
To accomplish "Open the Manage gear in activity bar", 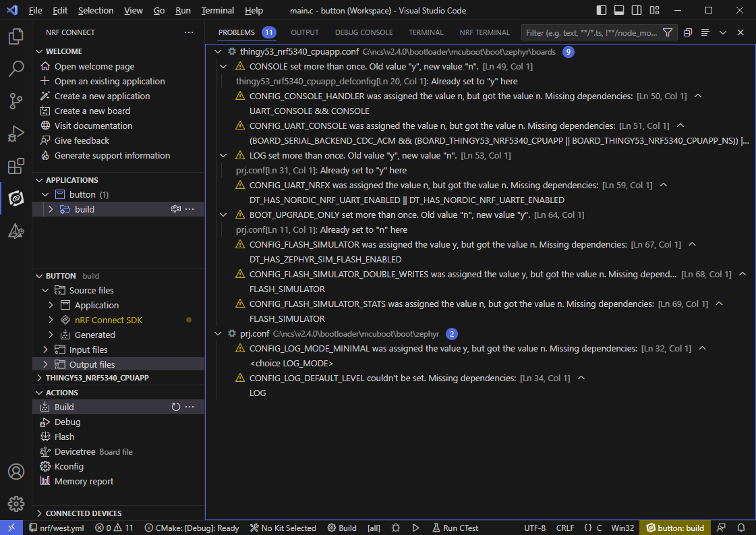I will [x=16, y=504].
